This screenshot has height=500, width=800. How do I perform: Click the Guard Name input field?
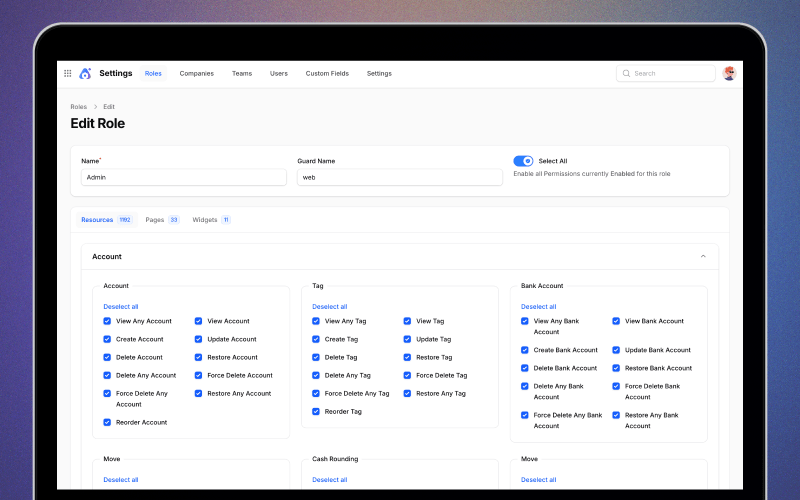tap(399, 177)
